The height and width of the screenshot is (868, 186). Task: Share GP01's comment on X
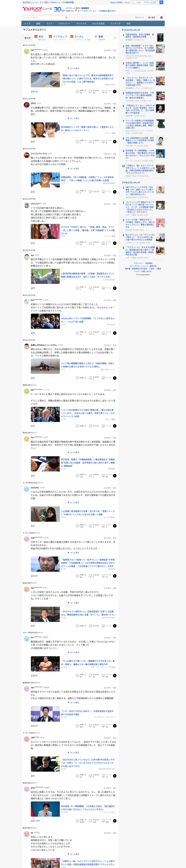[115, 141]
